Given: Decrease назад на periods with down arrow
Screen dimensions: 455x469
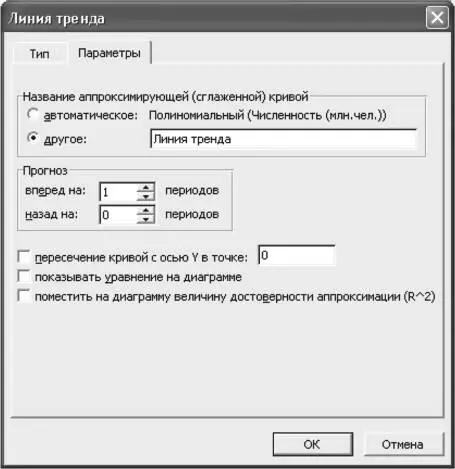Looking at the screenshot, I should click(x=146, y=219).
